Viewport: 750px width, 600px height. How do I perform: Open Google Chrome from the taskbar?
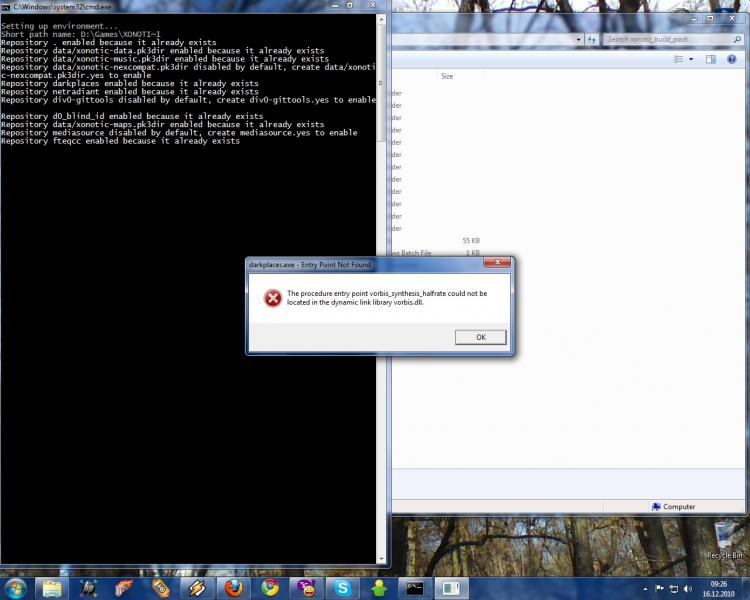270,588
